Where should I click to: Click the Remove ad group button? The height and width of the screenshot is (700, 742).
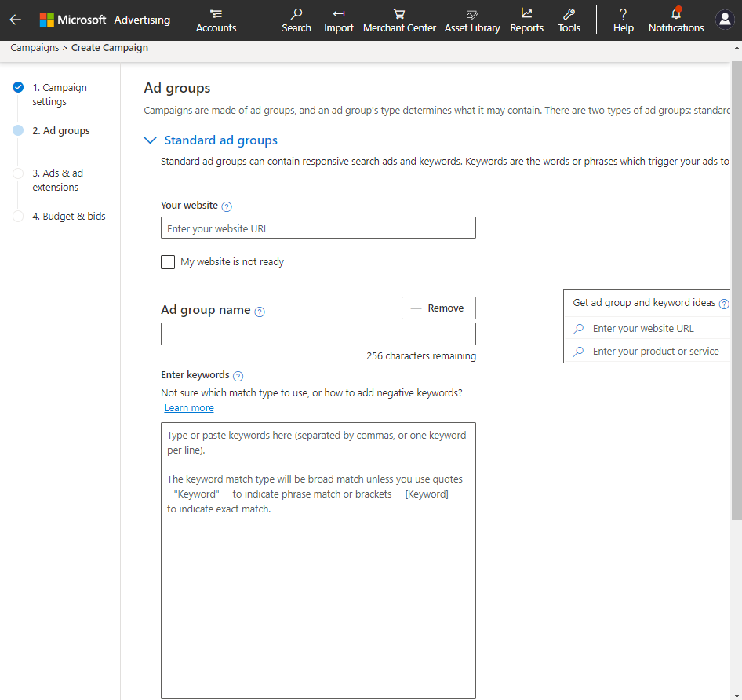[x=438, y=308]
